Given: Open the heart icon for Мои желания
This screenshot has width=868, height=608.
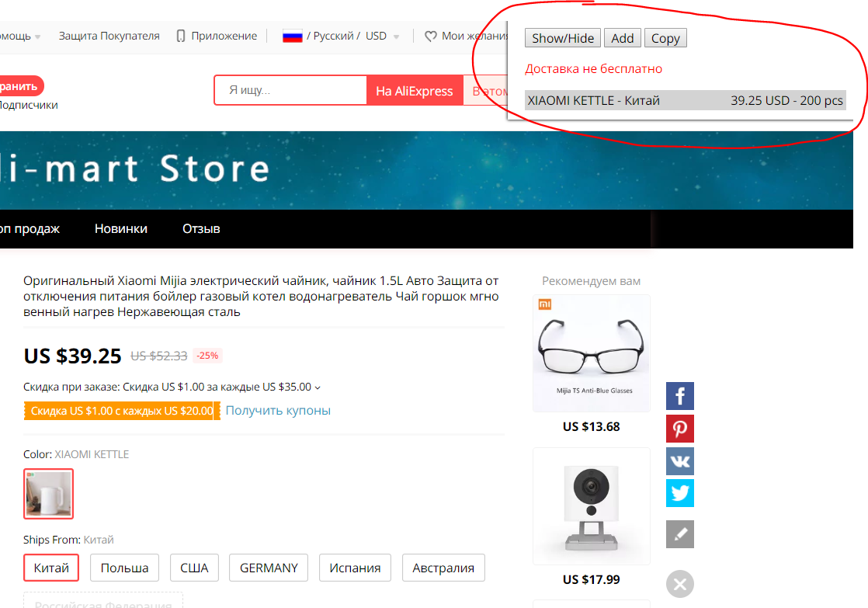Looking at the screenshot, I should click(431, 36).
